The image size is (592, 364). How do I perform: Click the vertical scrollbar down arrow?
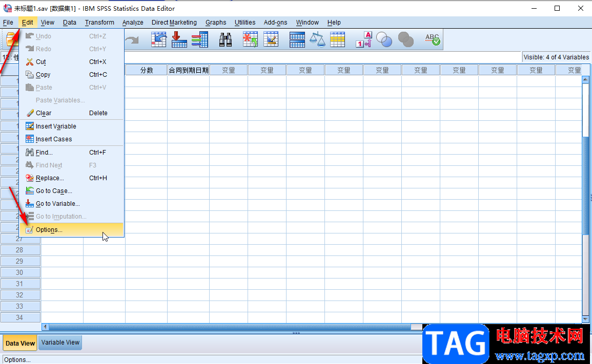[x=585, y=319]
